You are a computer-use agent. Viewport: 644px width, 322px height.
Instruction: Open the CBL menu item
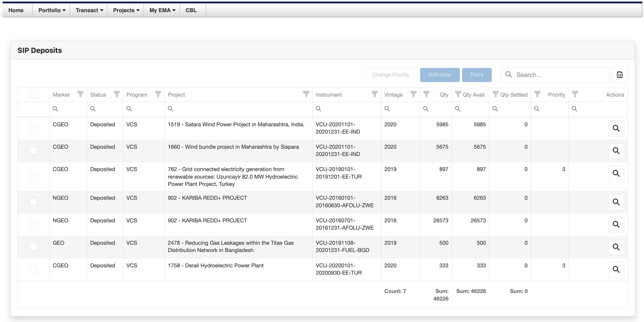(x=191, y=10)
